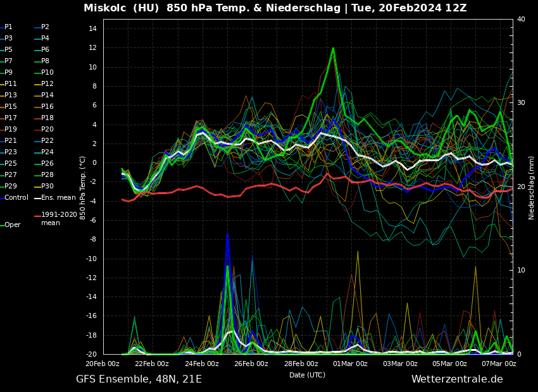Click the Date (UTC) axis label

[x=307, y=375]
